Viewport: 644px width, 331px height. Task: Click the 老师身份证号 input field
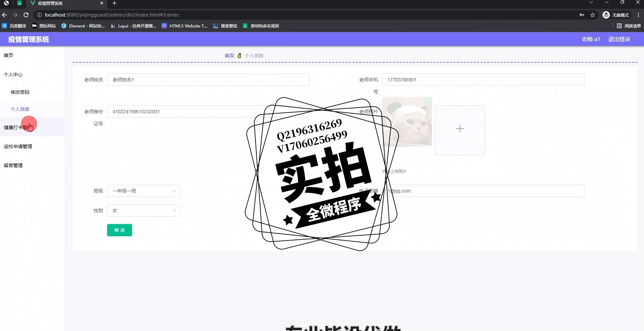(208, 112)
